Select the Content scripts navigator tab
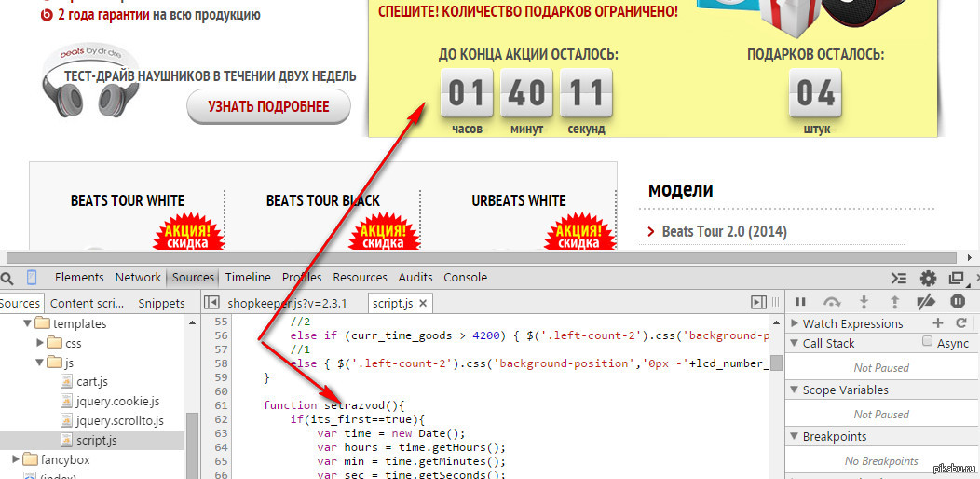This screenshot has width=980, height=479. [88, 303]
